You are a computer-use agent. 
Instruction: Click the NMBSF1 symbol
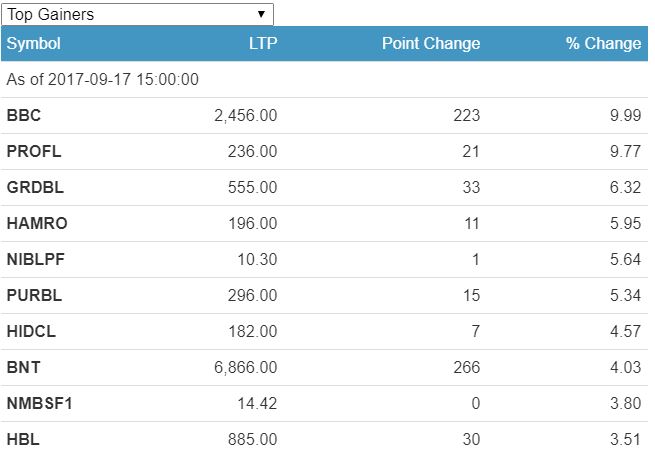39,403
